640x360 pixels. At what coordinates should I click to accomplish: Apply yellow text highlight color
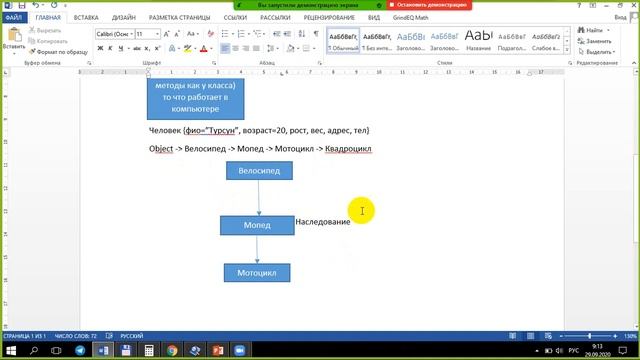click(187, 49)
